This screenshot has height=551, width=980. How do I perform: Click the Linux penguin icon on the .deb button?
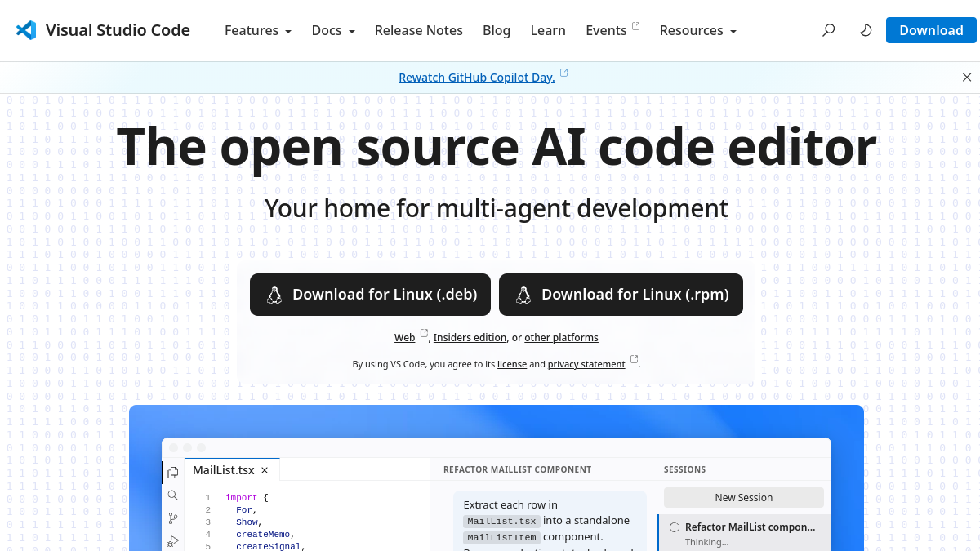274,295
